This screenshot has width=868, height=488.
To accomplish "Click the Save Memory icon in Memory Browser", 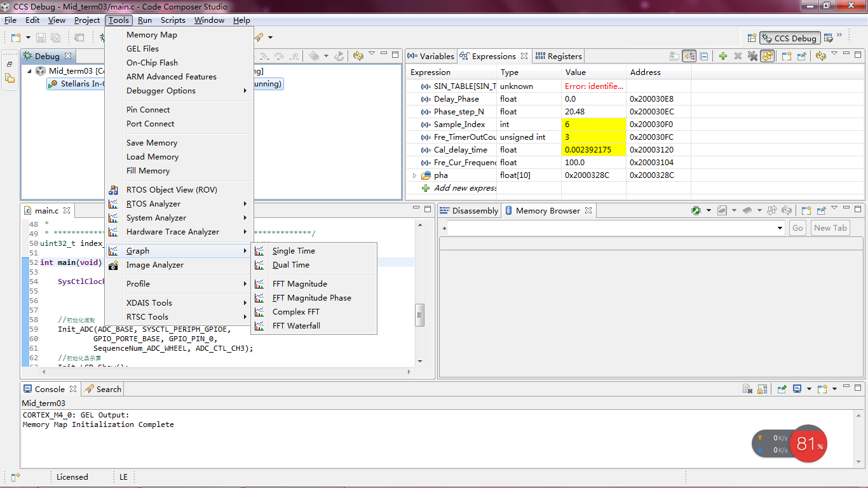I will point(722,210).
